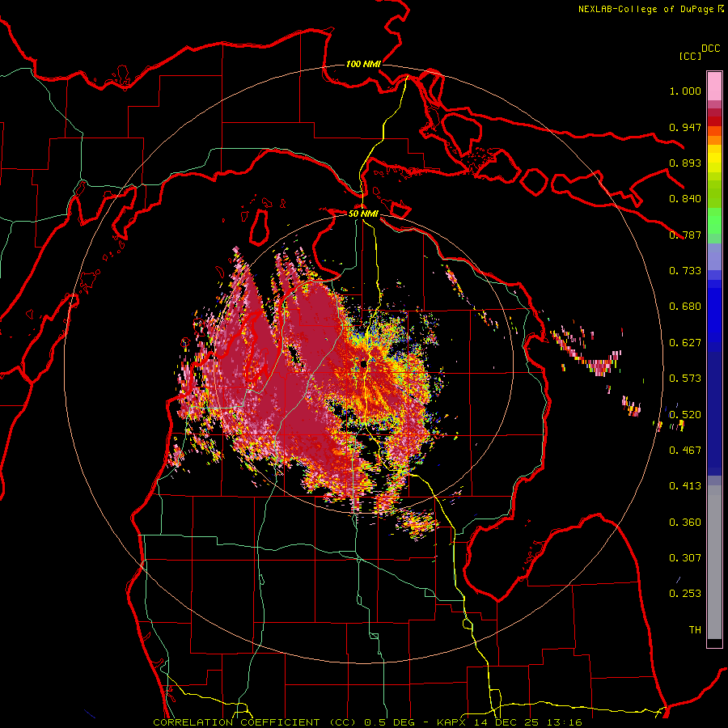
Task: Click the pink top of the color bar
Action: click(x=714, y=86)
